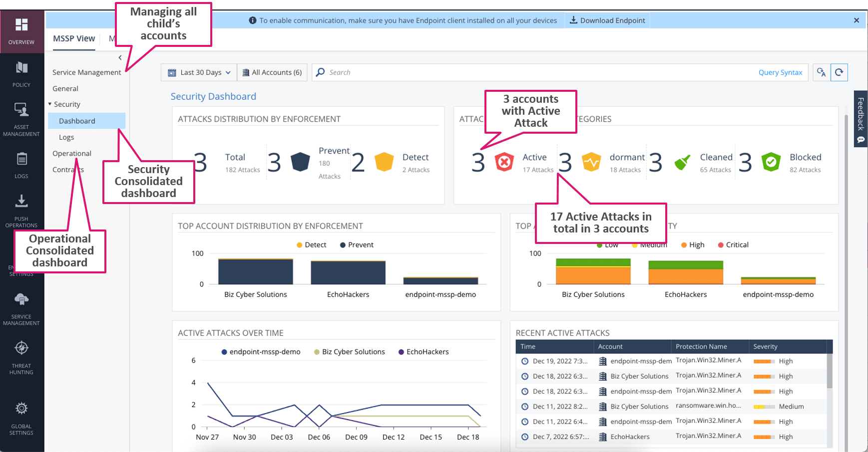Toggle Prevent series in enforcement chart legend
868x452 pixels.
(357, 245)
